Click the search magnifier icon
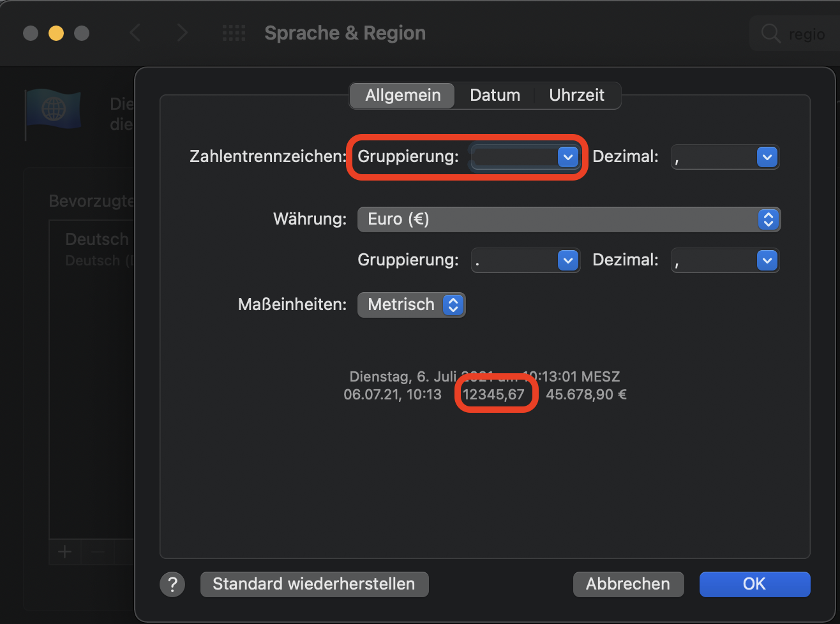840x624 pixels. pos(771,34)
